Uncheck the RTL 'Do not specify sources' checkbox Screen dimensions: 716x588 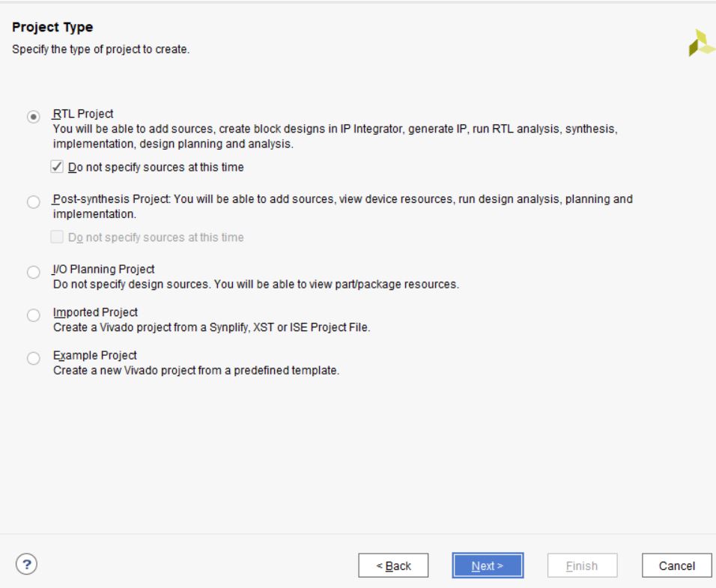(57, 167)
